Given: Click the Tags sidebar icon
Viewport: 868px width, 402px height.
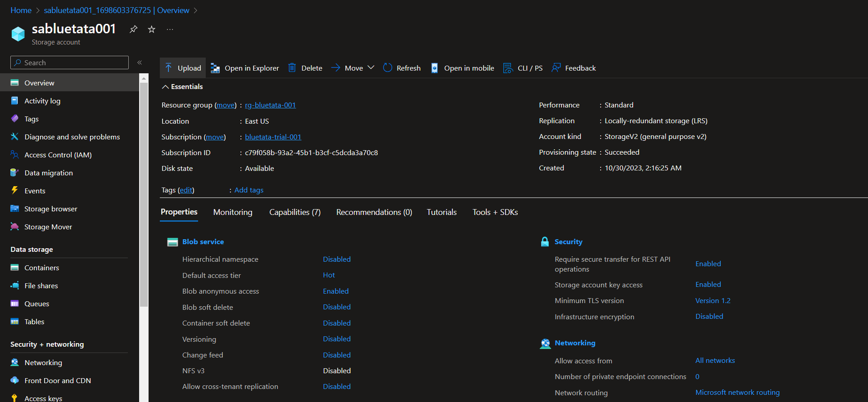Looking at the screenshot, I should [14, 119].
